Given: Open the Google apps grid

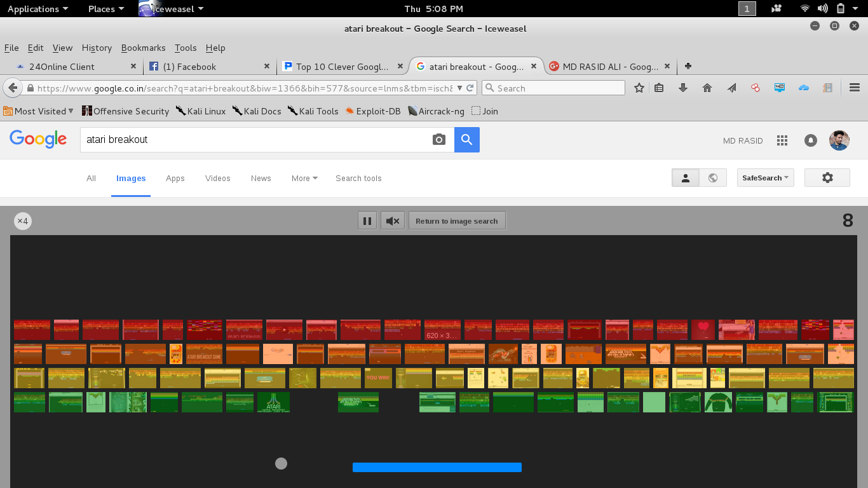Looking at the screenshot, I should (x=782, y=140).
